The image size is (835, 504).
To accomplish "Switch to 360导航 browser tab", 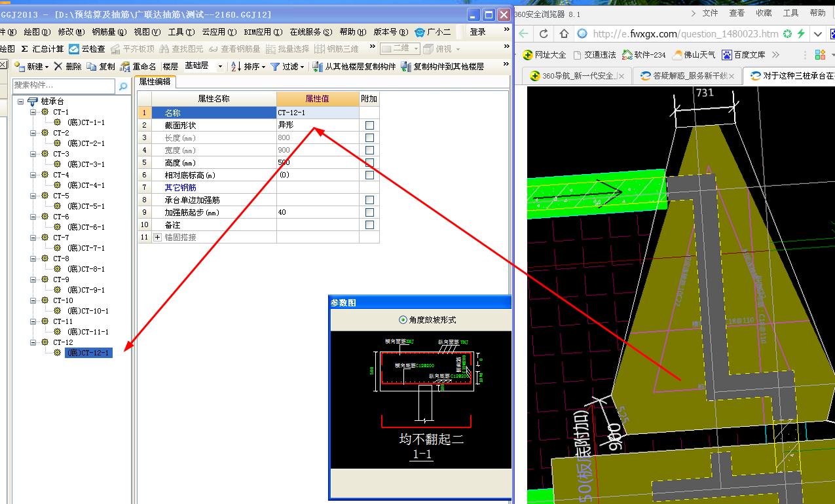I will tap(577, 76).
